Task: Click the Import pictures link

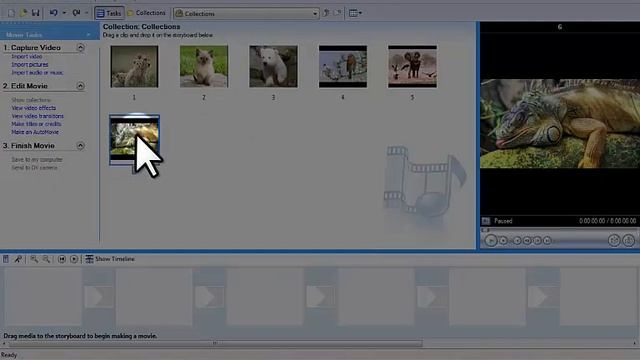Action: click(29, 64)
